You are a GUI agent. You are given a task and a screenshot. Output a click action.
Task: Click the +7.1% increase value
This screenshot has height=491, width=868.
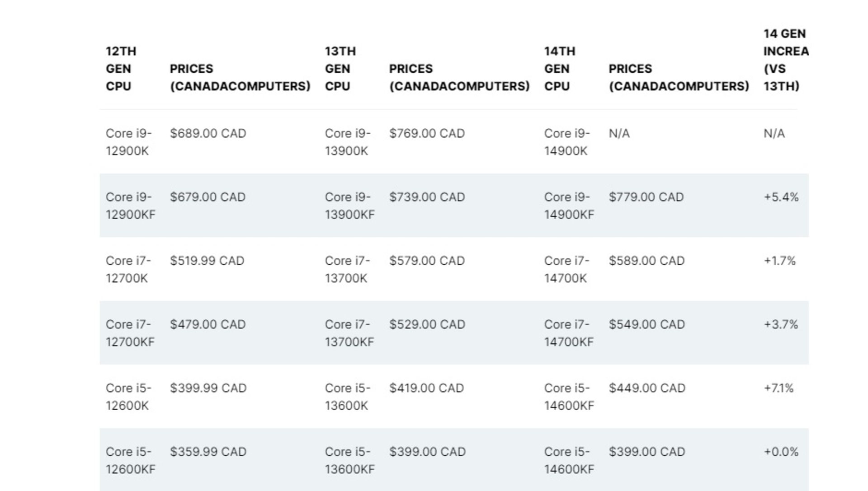(778, 388)
